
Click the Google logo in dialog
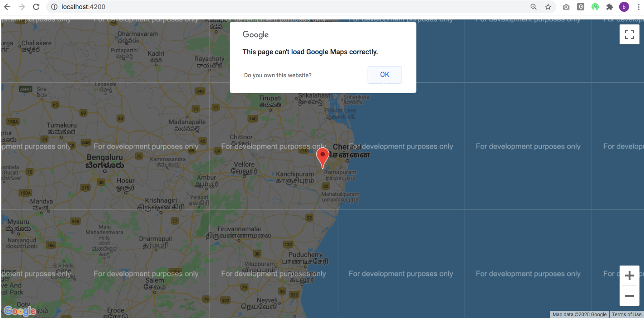click(x=256, y=35)
